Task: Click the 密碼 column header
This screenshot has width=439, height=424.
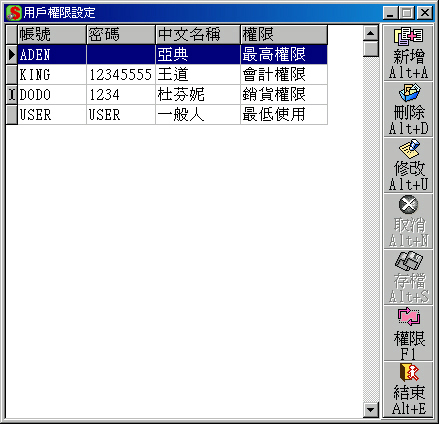Action: point(121,34)
